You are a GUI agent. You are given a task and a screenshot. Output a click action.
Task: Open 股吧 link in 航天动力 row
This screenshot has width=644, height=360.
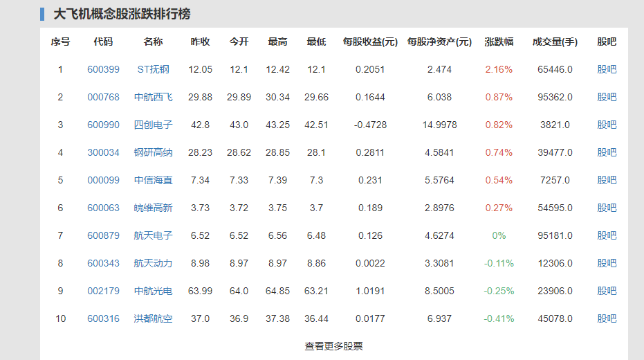pos(607,263)
